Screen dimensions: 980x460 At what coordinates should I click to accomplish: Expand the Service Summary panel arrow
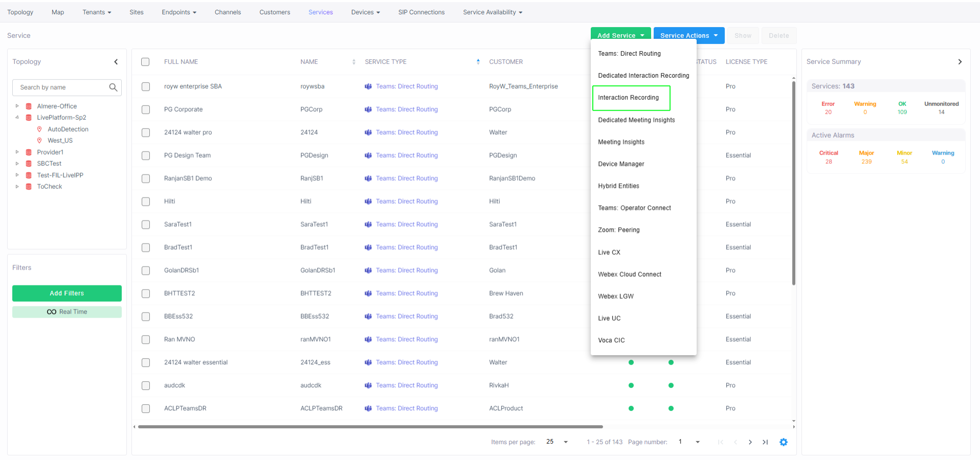click(960, 62)
